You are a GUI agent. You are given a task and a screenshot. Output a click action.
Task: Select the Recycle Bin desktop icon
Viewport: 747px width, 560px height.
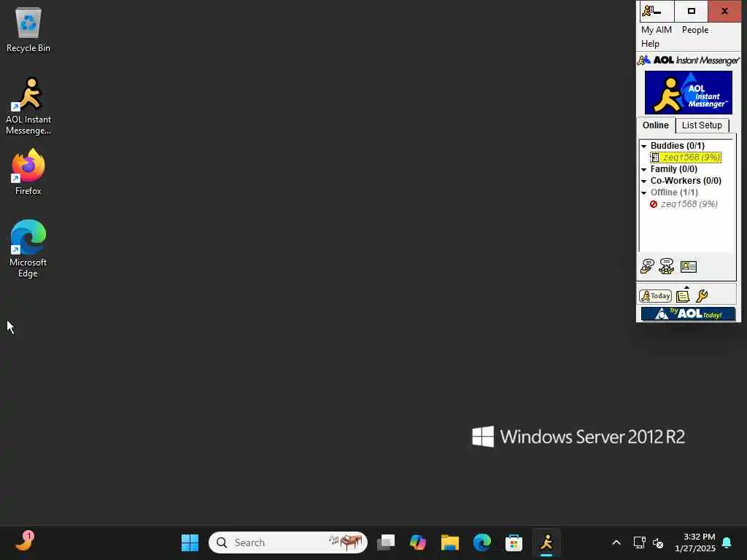click(28, 30)
